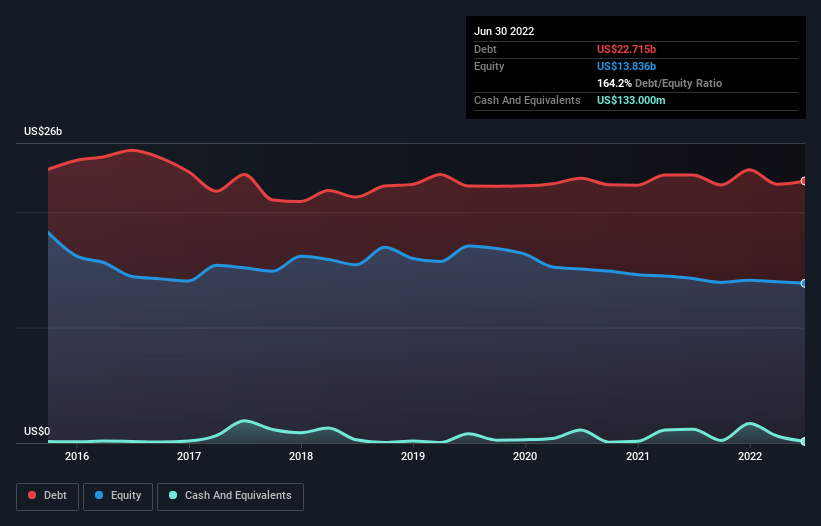Click the blue Equity legend dot

click(99, 495)
